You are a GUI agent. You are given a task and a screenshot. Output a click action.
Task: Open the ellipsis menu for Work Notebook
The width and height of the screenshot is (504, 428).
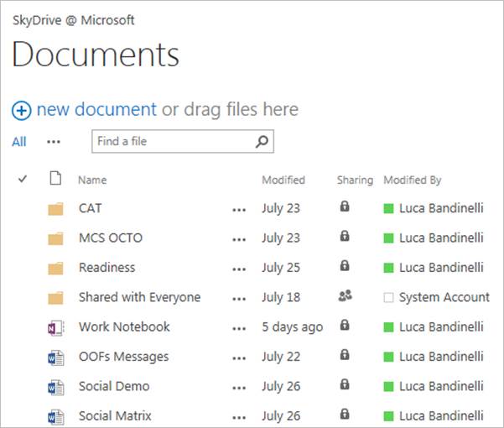pos(239,329)
